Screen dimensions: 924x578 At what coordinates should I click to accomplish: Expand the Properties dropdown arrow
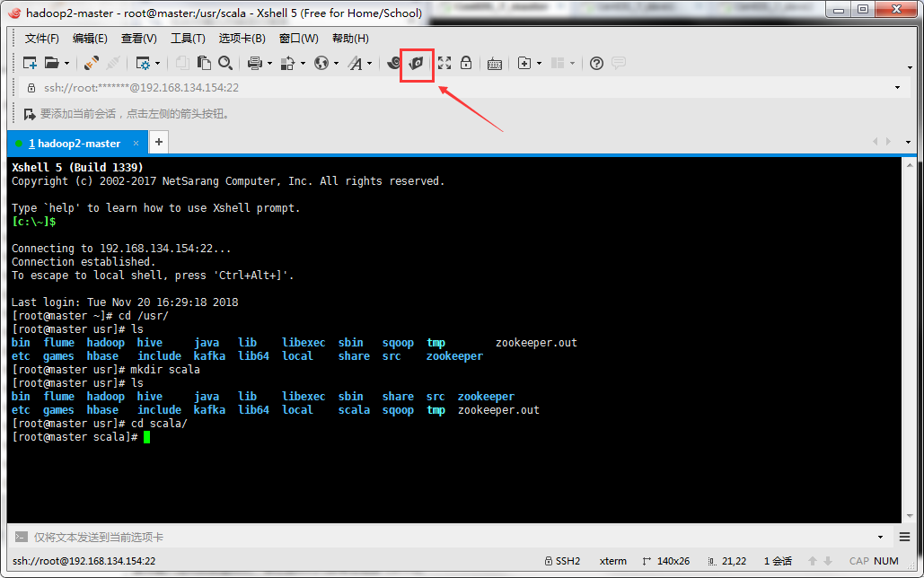pos(158,64)
